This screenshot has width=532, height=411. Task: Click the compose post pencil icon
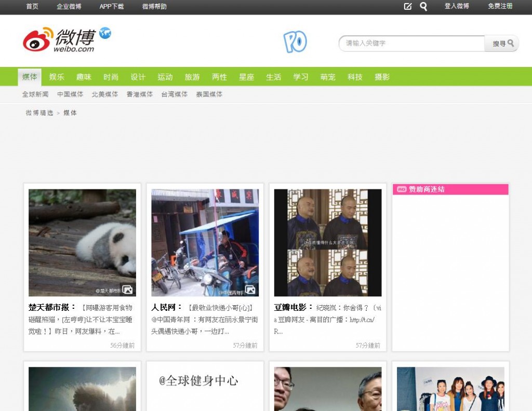408,7
